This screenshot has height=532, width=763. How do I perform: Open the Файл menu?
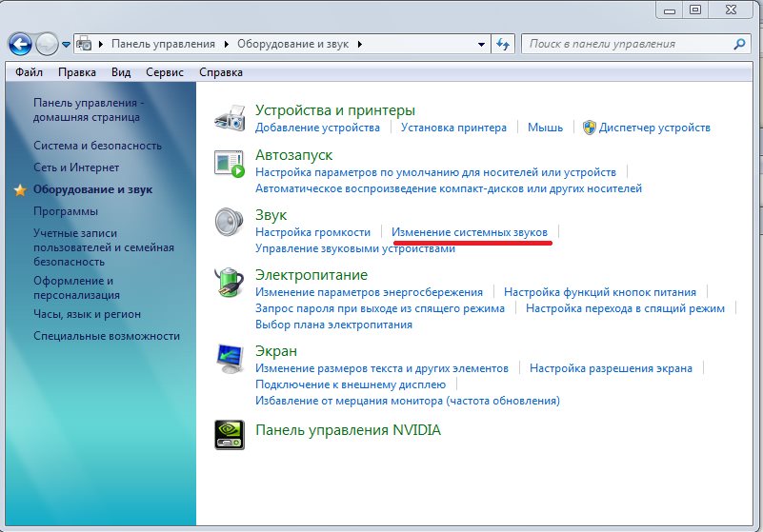click(29, 72)
